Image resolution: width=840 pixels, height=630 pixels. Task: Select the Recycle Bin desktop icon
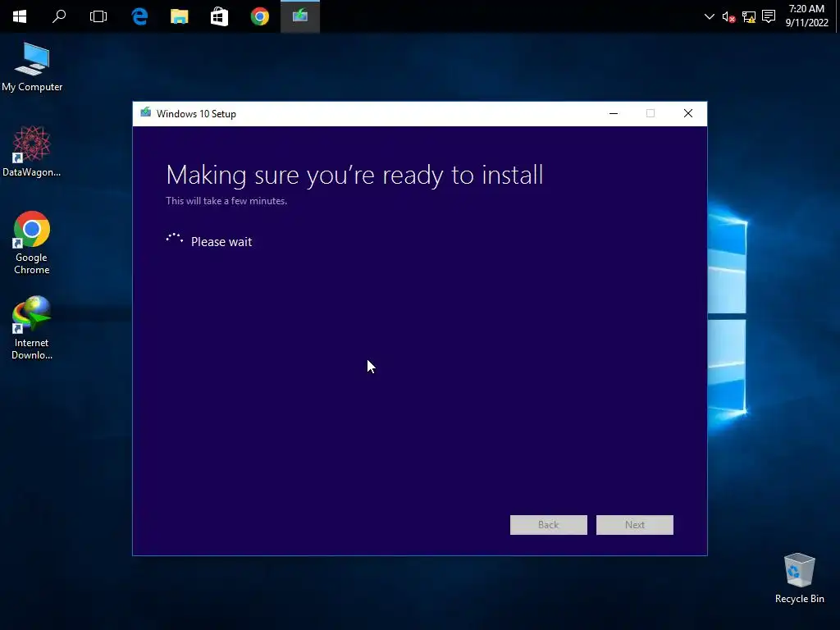(799, 578)
